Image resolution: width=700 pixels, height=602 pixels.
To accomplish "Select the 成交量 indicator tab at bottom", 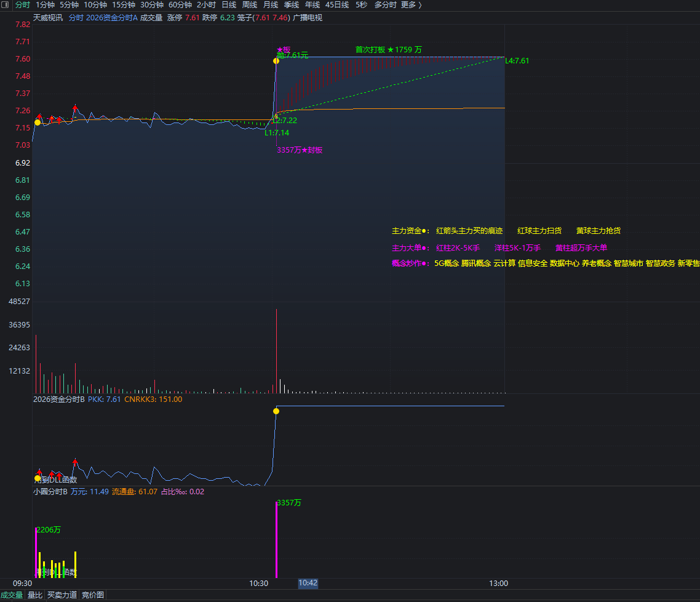I will click(12, 595).
